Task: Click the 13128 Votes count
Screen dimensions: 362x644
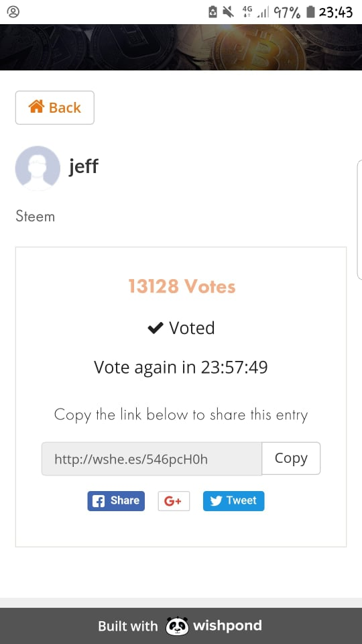Action: coord(182,286)
